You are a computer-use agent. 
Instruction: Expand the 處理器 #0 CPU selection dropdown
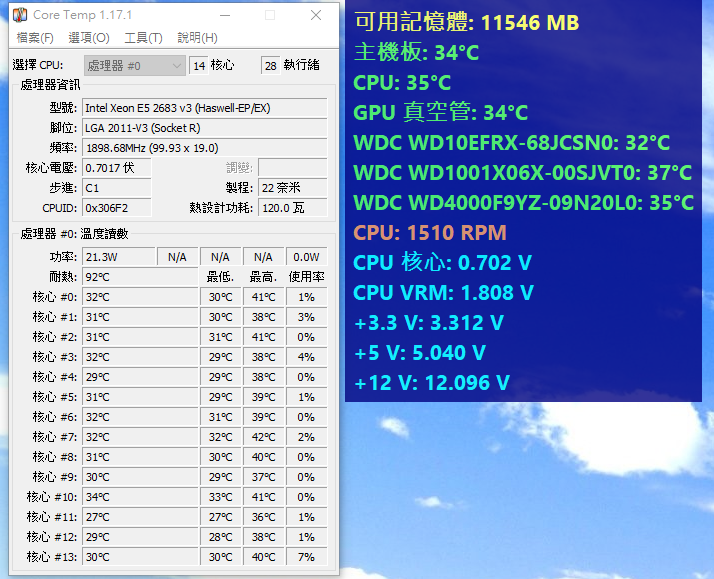click(x=135, y=66)
